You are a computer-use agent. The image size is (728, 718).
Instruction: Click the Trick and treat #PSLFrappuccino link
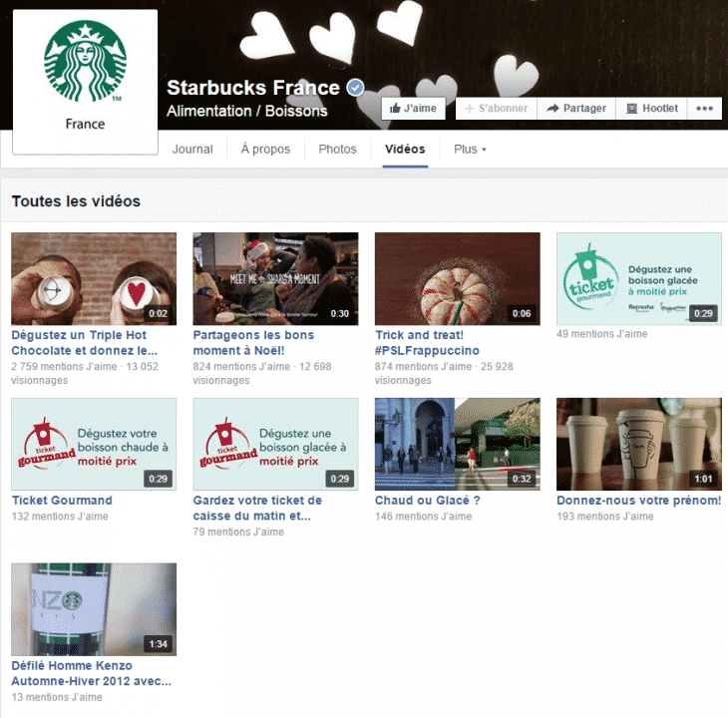tap(427, 343)
